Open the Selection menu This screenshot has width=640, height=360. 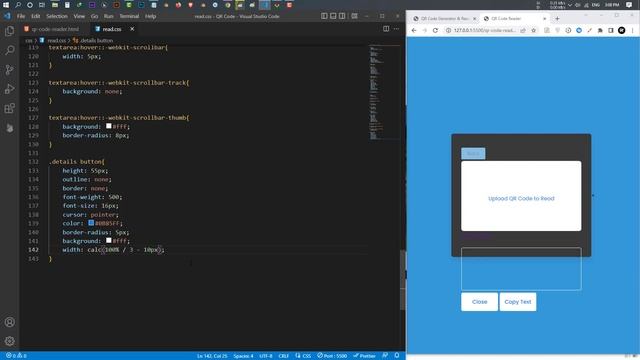pos(57,16)
